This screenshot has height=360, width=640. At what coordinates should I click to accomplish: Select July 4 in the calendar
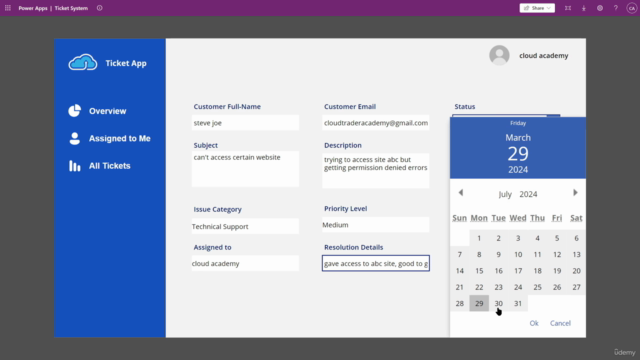pyautogui.click(x=538, y=238)
